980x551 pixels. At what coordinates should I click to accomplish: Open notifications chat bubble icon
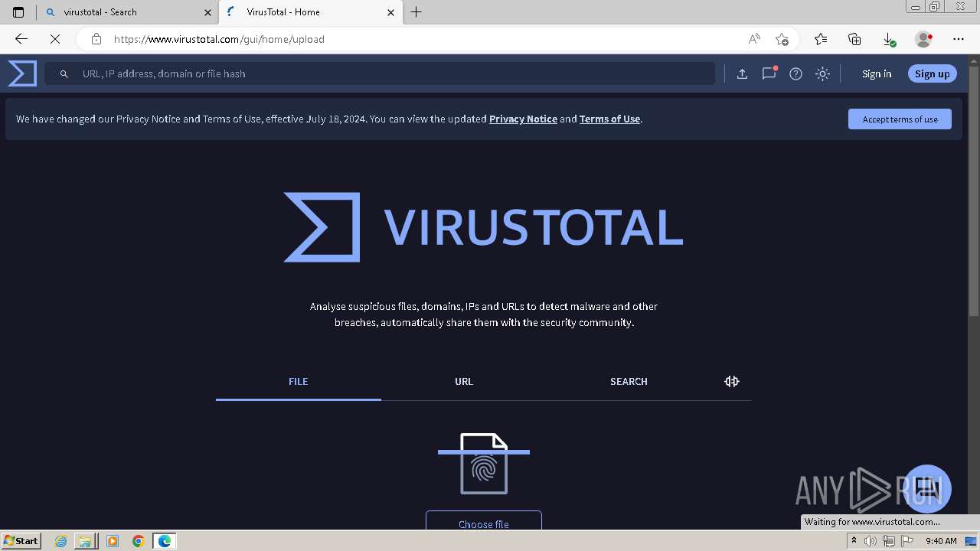tap(769, 73)
